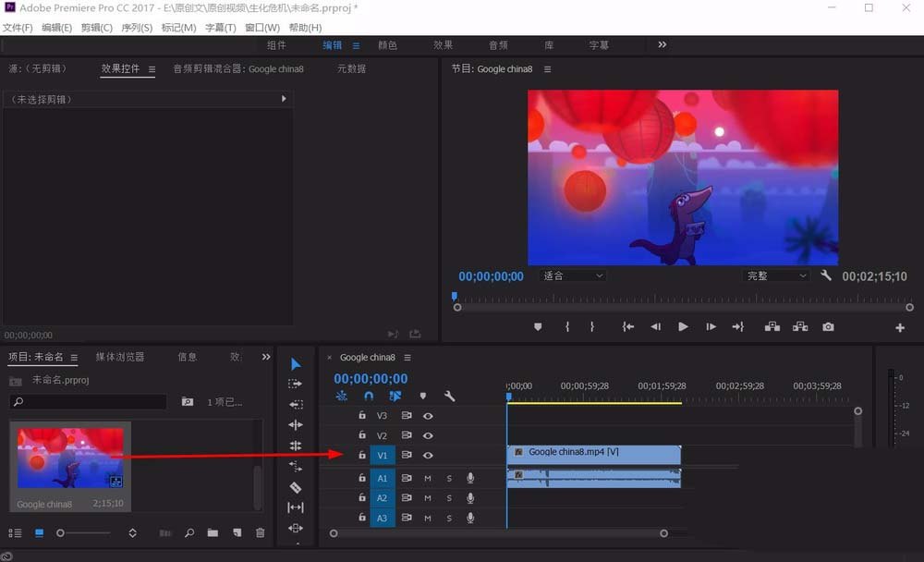924x562 pixels.
Task: Click the Add Marker button in program monitor
Action: tap(538, 326)
